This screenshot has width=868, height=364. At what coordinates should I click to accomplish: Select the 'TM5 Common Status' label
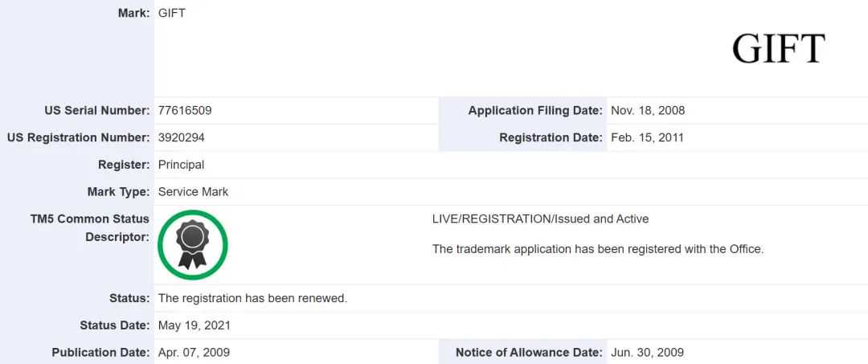pyautogui.click(x=90, y=219)
